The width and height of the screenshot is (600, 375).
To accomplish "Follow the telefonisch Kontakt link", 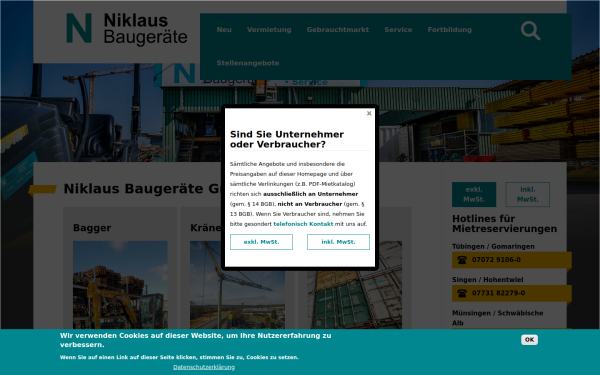I will 303,224.
